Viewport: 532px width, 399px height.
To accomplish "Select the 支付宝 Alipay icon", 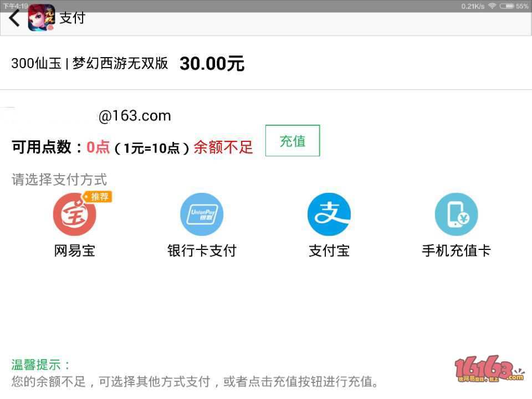I will pyautogui.click(x=329, y=214).
